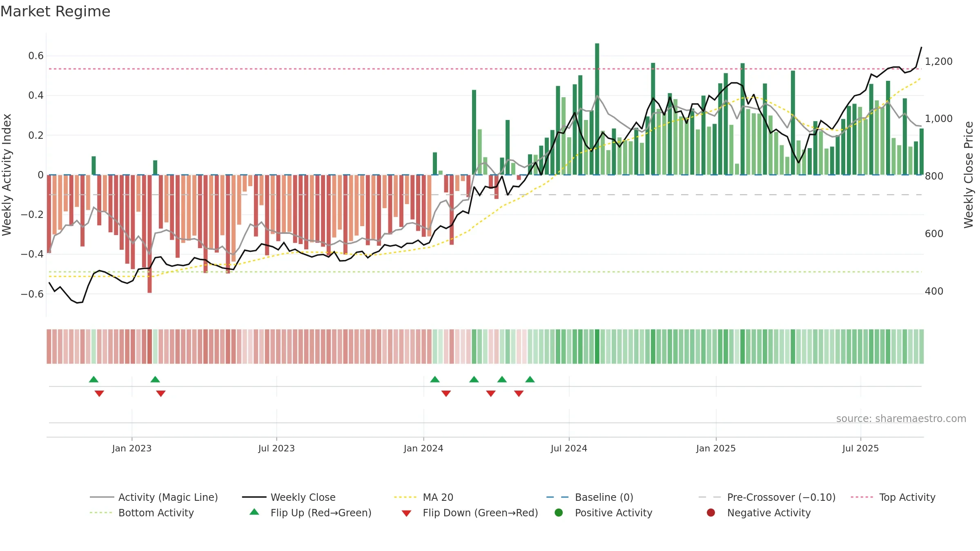Screen dimensions: 980x551
Task: Click the 1,000 price axis tick
Action: pos(938,119)
